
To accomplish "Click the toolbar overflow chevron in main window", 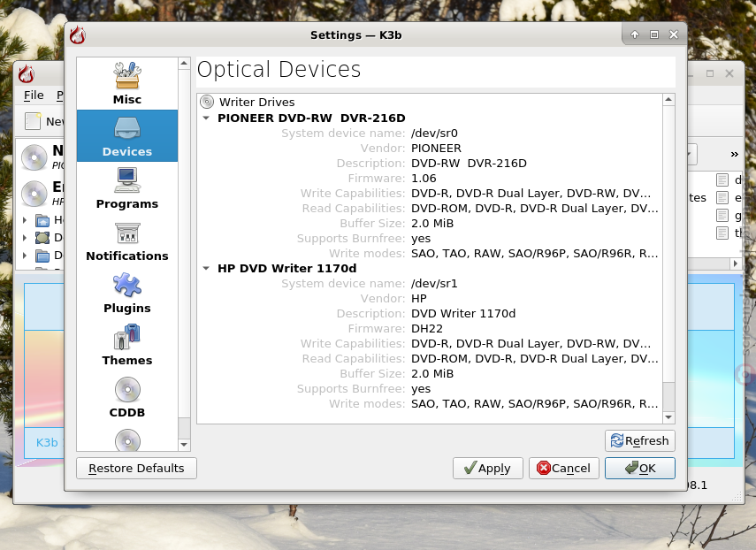I will [734, 154].
